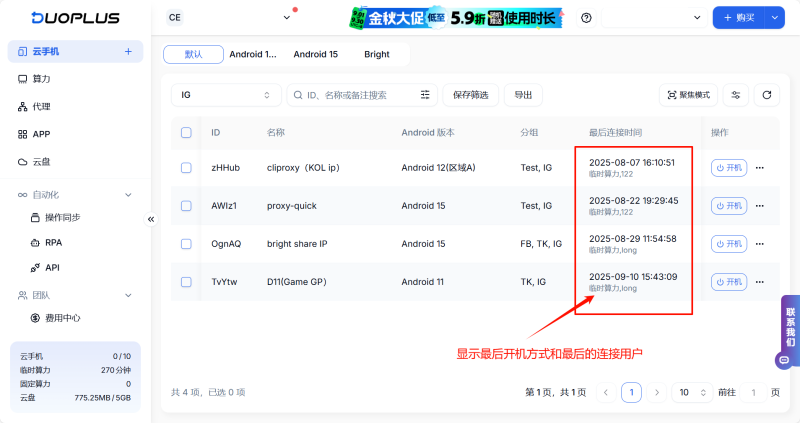This screenshot has height=423, width=800.
Task: Open the page size dropdown showing 10
Action: (689, 393)
